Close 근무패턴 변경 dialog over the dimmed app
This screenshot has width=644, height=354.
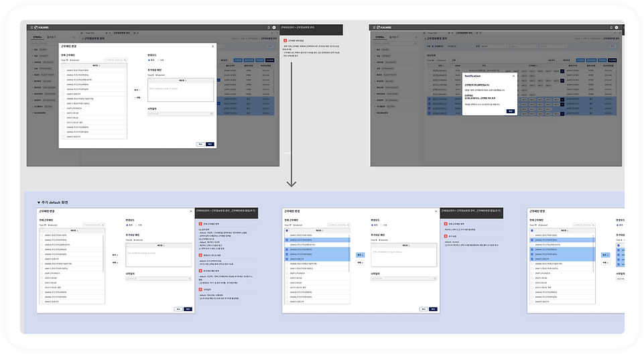[212, 46]
